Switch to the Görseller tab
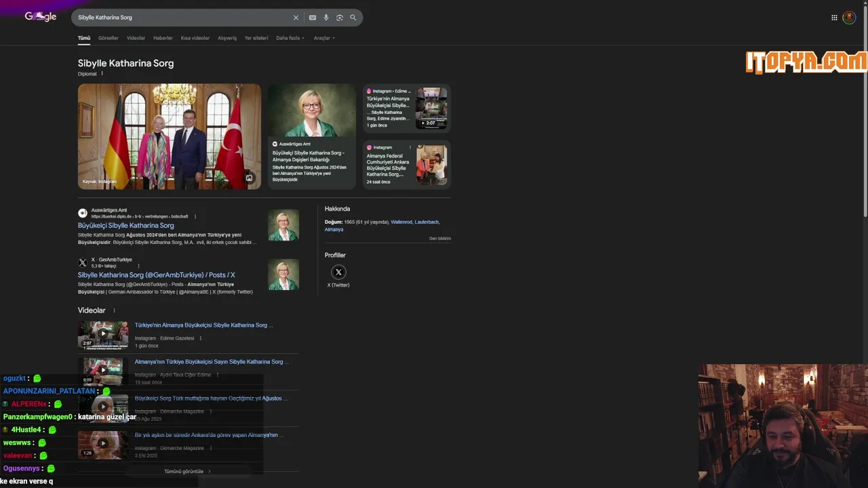The image size is (868, 488). point(108,38)
